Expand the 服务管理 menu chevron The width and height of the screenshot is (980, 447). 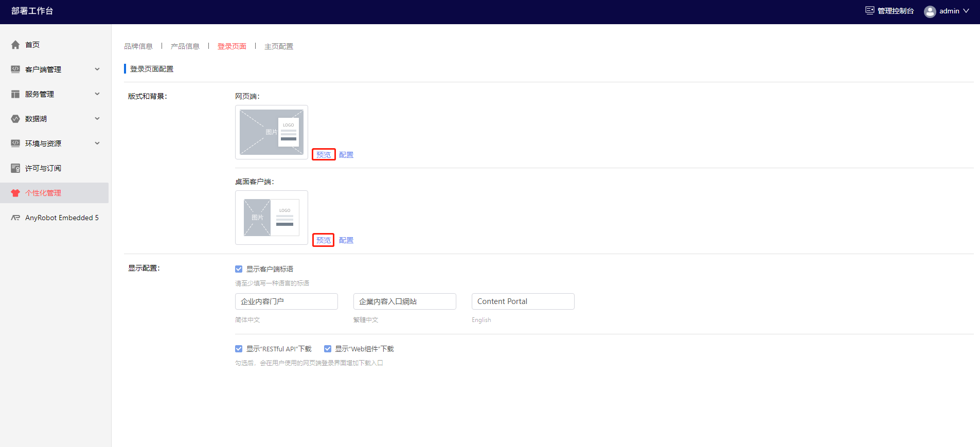tap(97, 94)
